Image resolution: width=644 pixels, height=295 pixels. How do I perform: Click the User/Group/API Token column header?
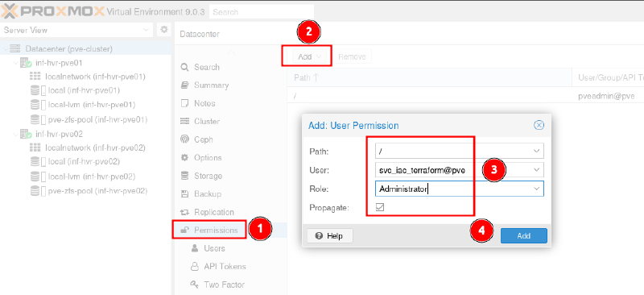[608, 77]
